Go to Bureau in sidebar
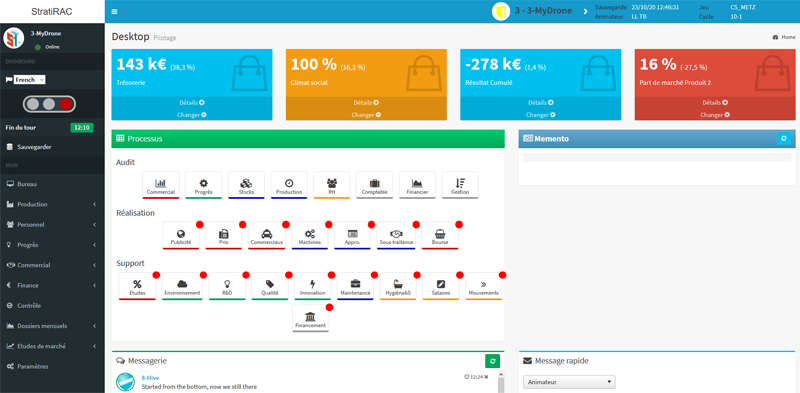 tap(52, 184)
